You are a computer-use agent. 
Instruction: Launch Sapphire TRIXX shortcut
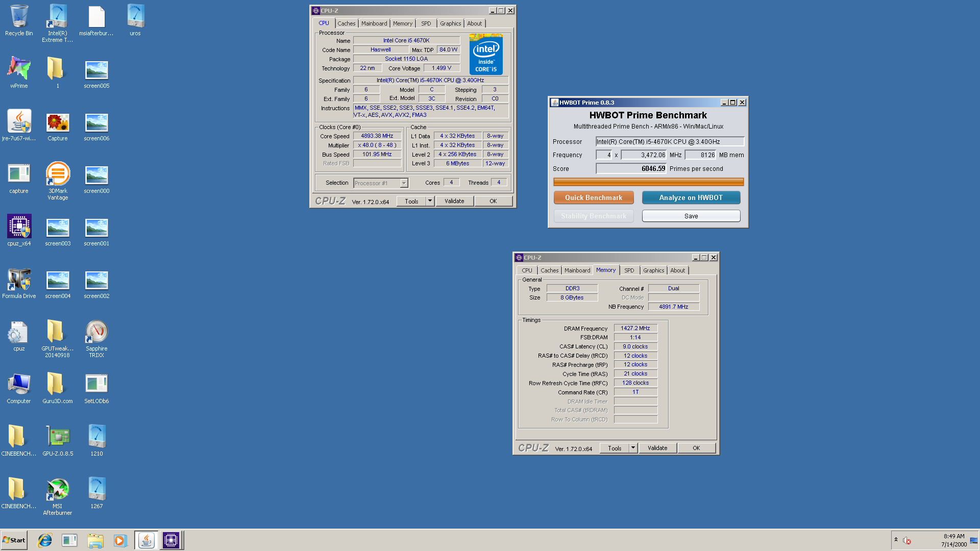click(x=96, y=338)
